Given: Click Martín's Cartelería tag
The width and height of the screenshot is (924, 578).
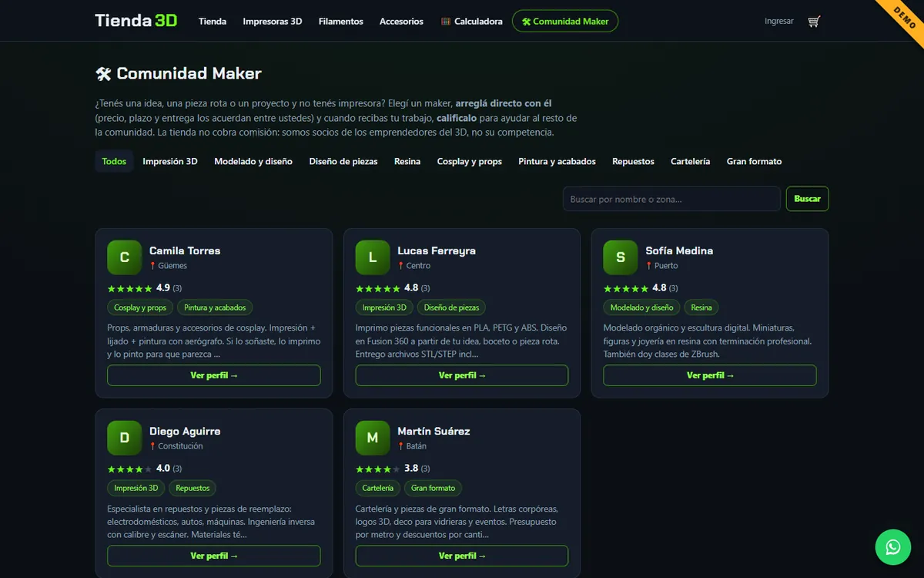Looking at the screenshot, I should 378,488.
